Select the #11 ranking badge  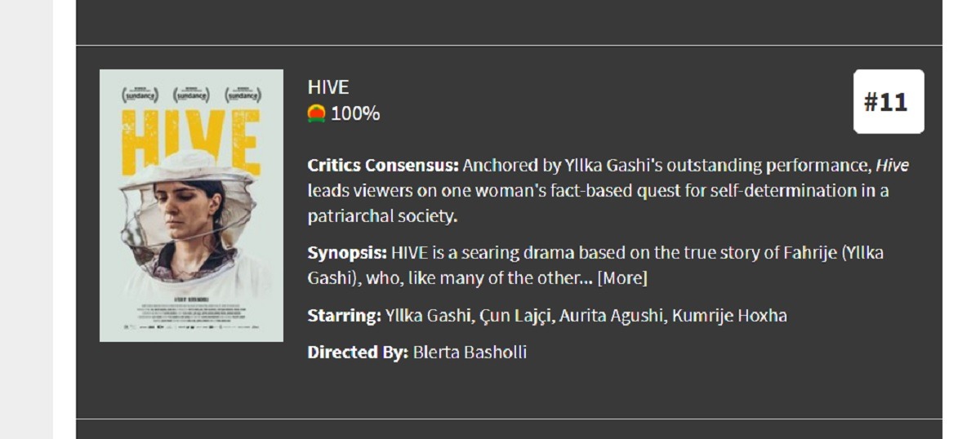889,101
